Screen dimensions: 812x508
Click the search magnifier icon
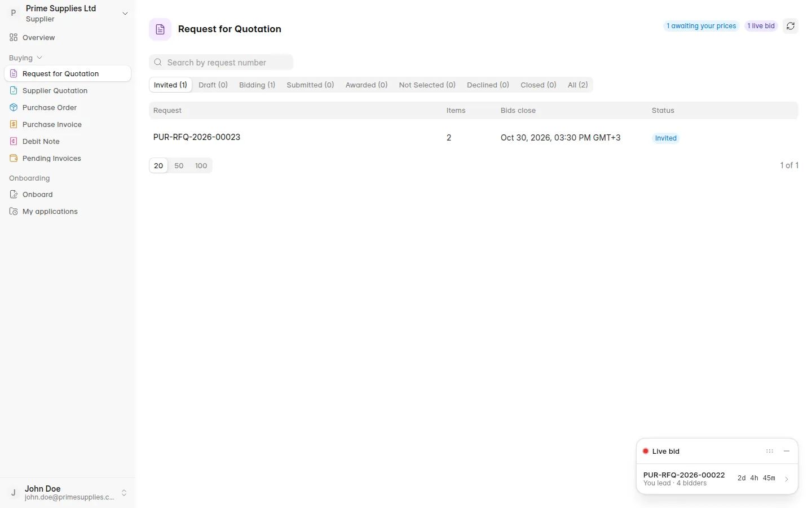[x=158, y=62]
